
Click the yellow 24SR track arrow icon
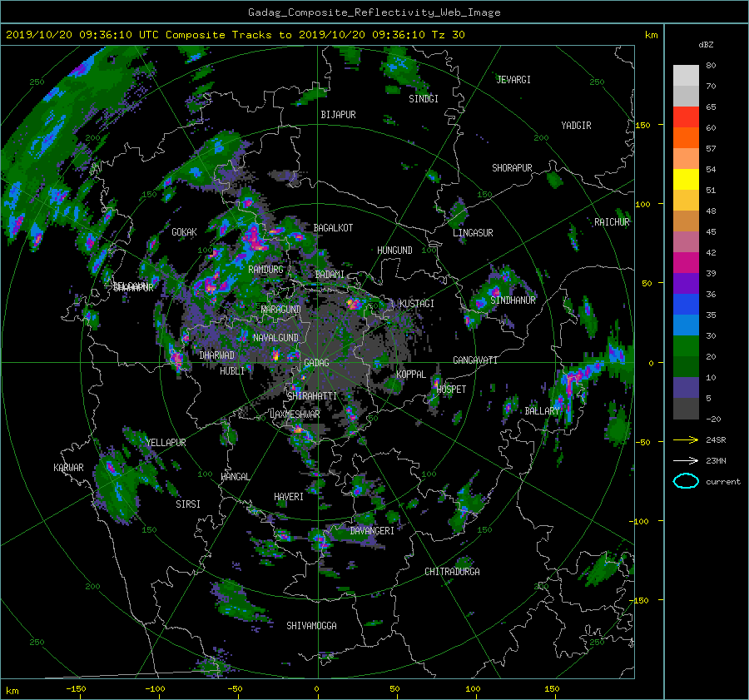click(686, 439)
